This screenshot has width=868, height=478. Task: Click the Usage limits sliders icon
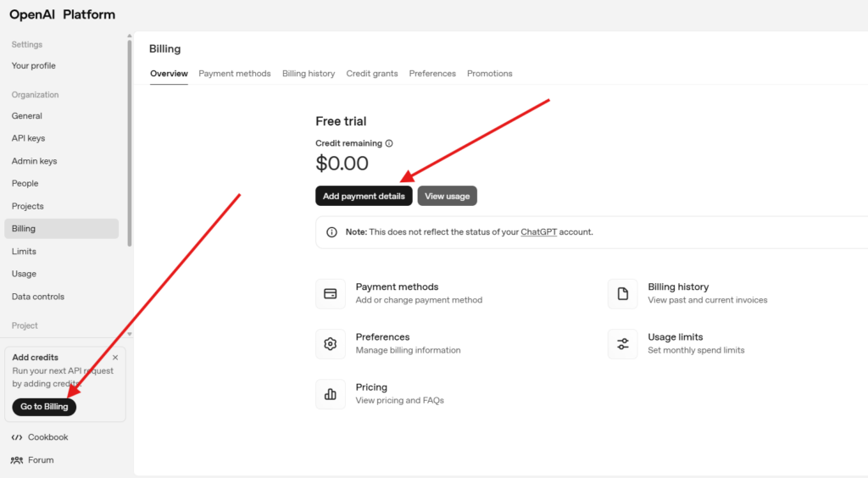[623, 343]
